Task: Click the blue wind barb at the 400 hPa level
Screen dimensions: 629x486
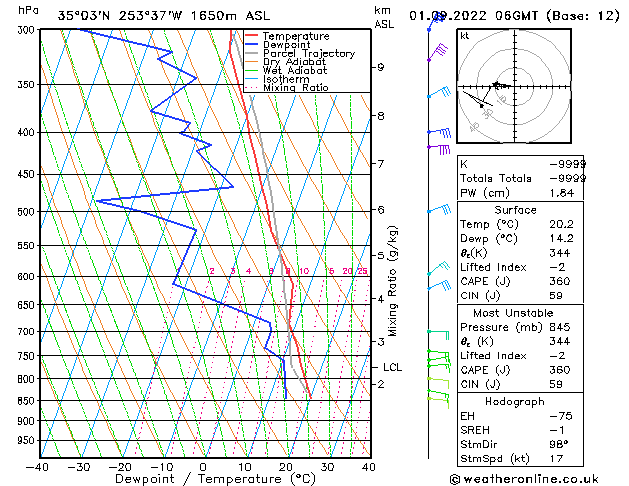Action: tap(439, 132)
